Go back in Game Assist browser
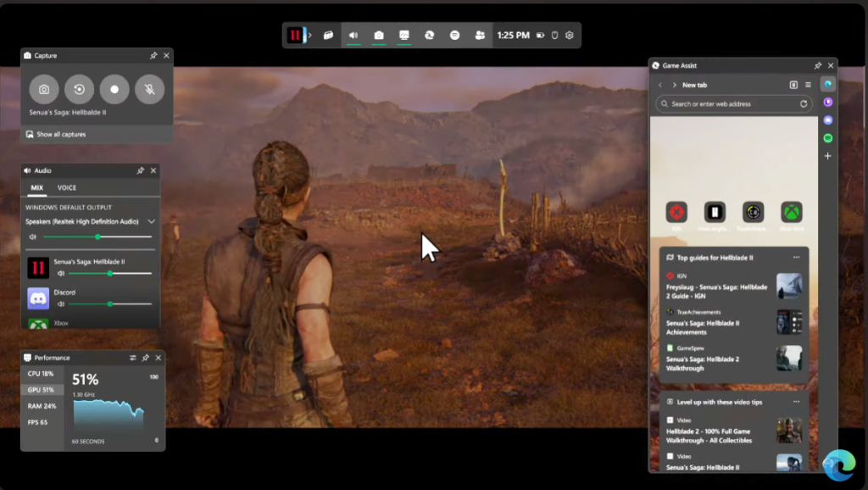 (659, 86)
